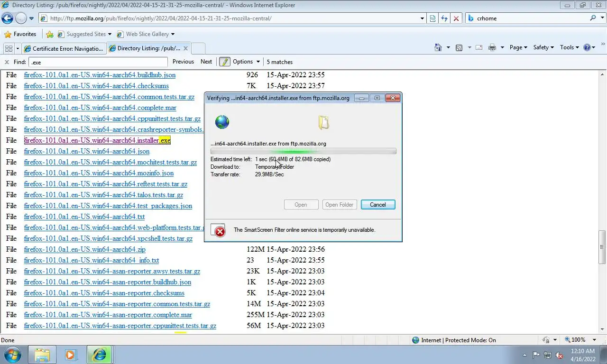Switch to the Certificate Error tab
Viewport: 607px width, 364px height.
pos(64,48)
